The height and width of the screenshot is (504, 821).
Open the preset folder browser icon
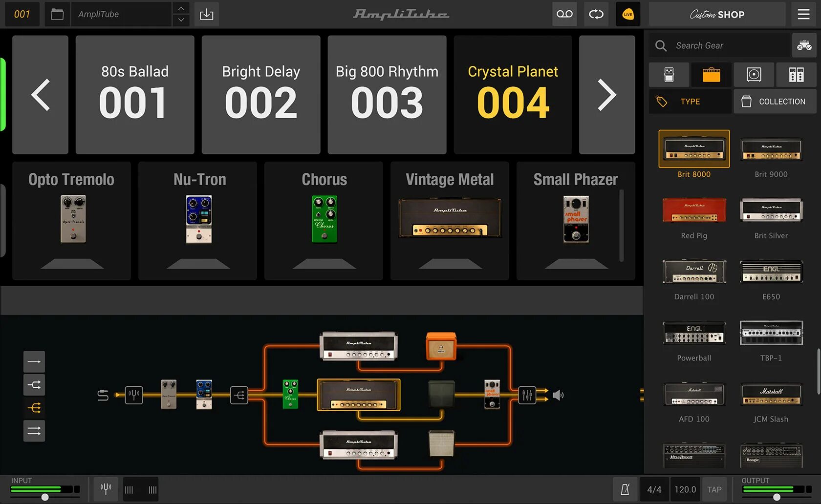[57, 14]
